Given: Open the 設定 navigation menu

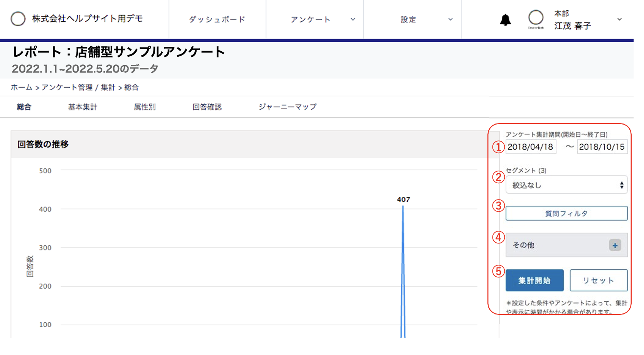Looking at the screenshot, I should (408, 19).
